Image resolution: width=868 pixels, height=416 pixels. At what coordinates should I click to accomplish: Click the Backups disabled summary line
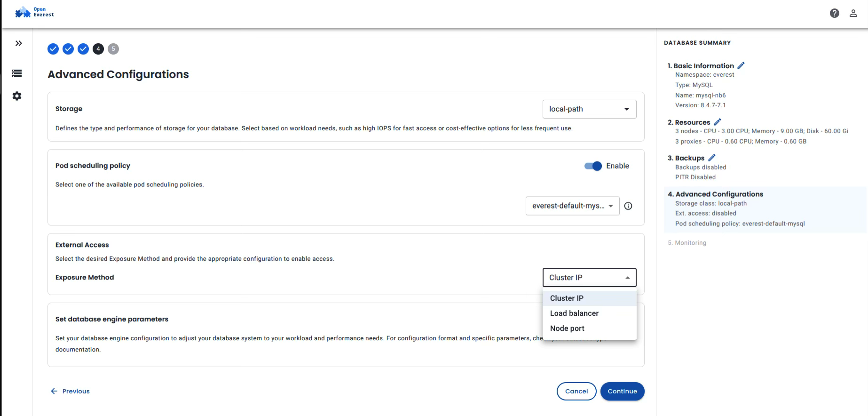(701, 168)
